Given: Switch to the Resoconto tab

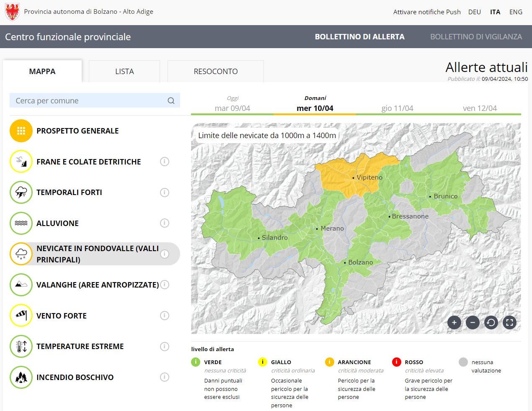Looking at the screenshot, I should click(x=215, y=71).
